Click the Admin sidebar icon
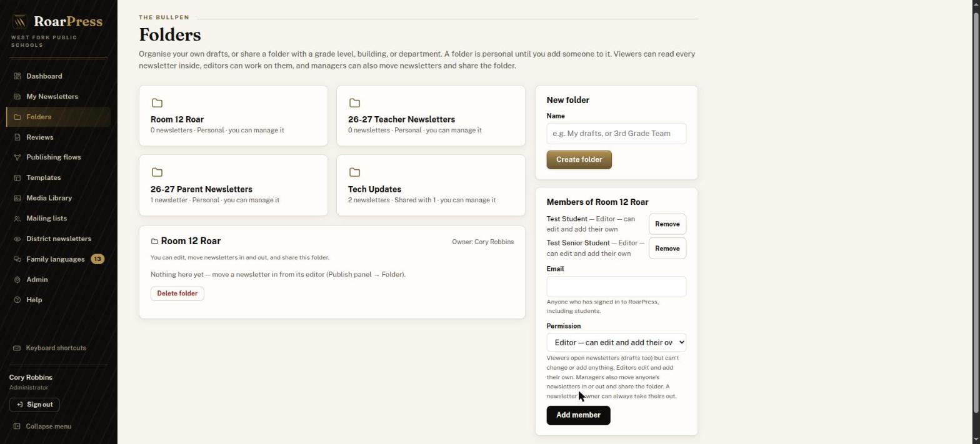 click(x=17, y=280)
